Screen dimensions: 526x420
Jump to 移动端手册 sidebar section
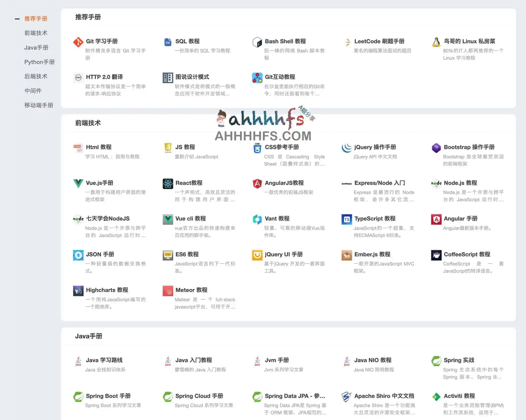[39, 105]
